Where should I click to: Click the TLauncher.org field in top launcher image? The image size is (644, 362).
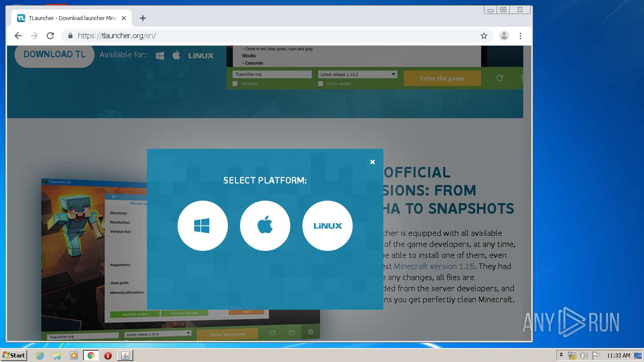point(272,74)
